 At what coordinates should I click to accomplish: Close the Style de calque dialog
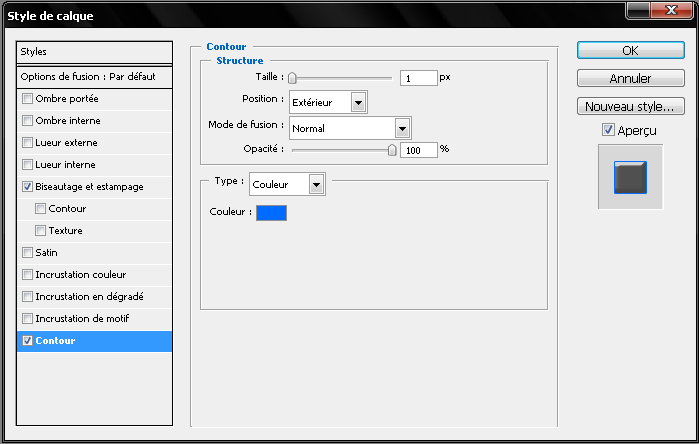point(671,10)
